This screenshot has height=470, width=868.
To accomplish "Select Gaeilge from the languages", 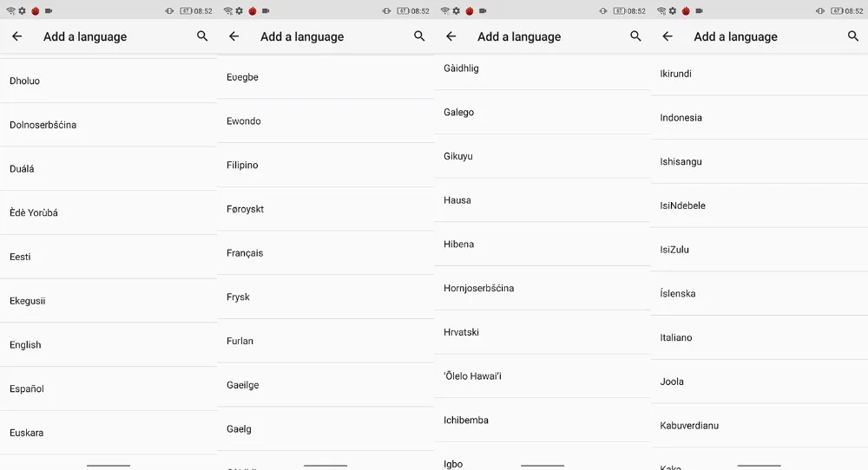I will pos(325,385).
